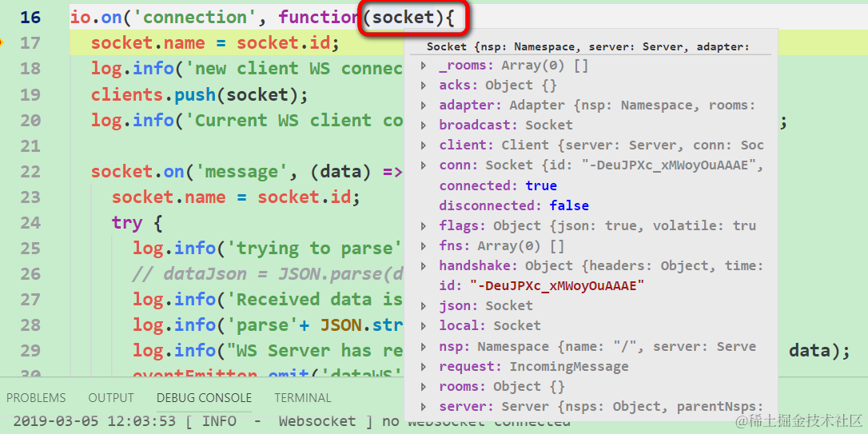Click the socket parameter on line 16
Image resolution: width=868 pixels, height=434 pixels.
(404, 17)
